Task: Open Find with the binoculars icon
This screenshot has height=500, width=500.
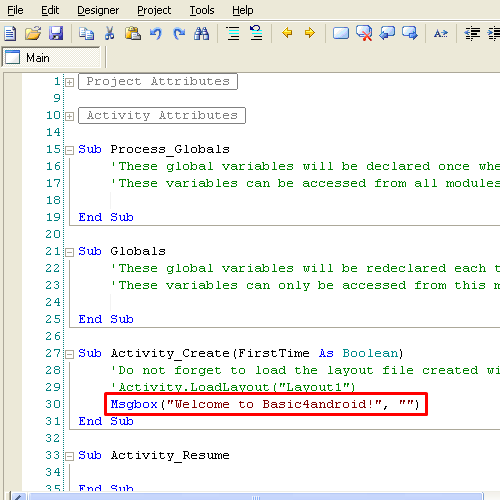Action: [202, 33]
